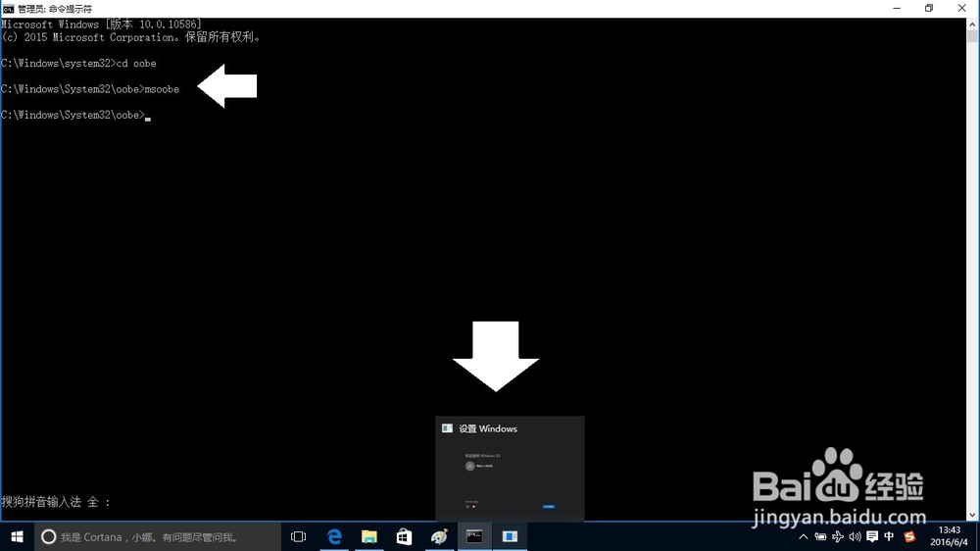Click the 'msoobe' command line text

click(x=162, y=89)
